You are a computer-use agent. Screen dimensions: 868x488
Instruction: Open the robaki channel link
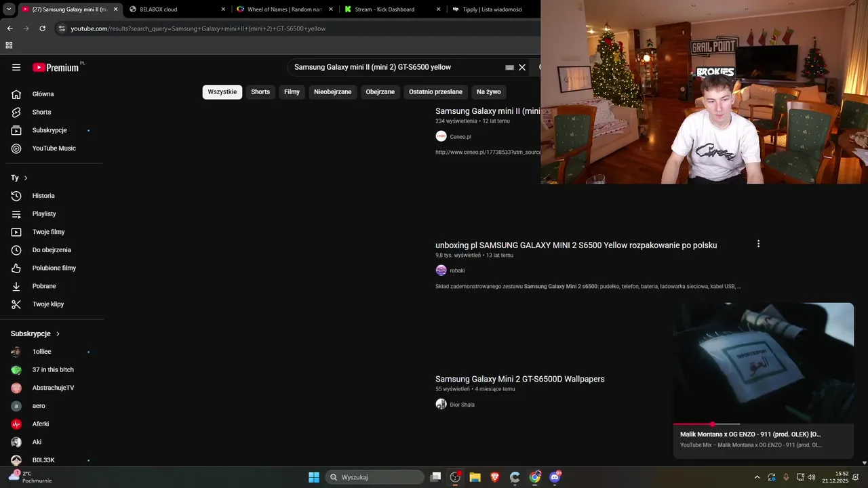(457, 270)
